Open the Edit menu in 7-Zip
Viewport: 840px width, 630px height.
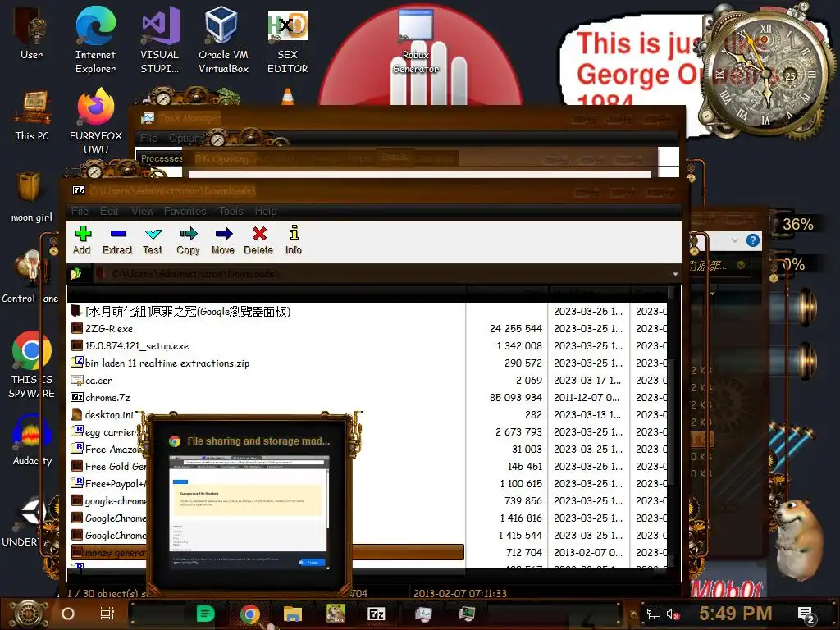tap(109, 211)
